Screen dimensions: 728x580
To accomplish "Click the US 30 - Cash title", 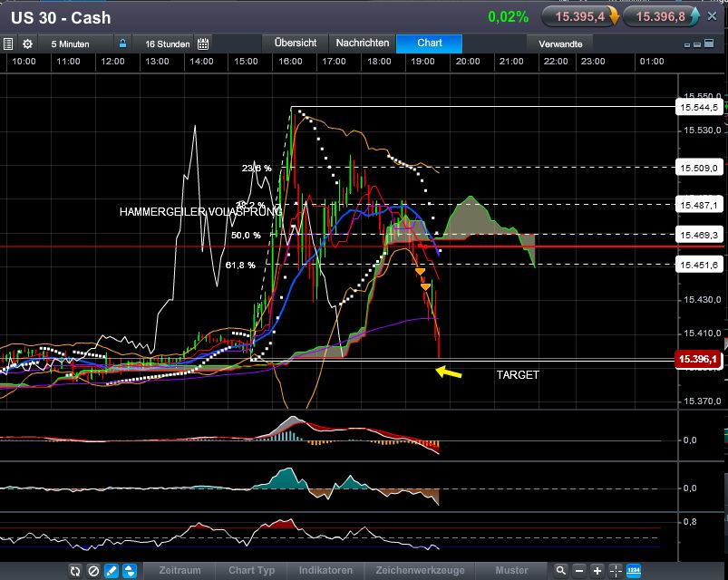I will (61, 17).
